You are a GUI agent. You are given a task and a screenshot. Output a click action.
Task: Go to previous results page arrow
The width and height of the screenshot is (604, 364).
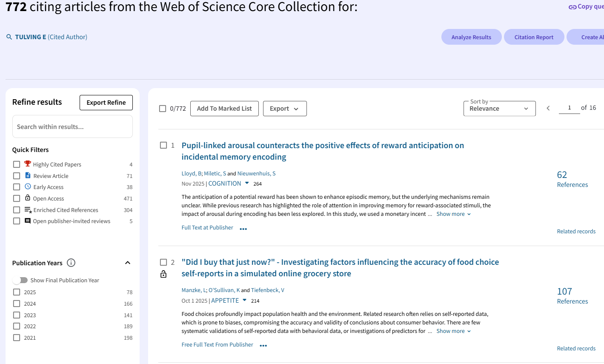548,108
